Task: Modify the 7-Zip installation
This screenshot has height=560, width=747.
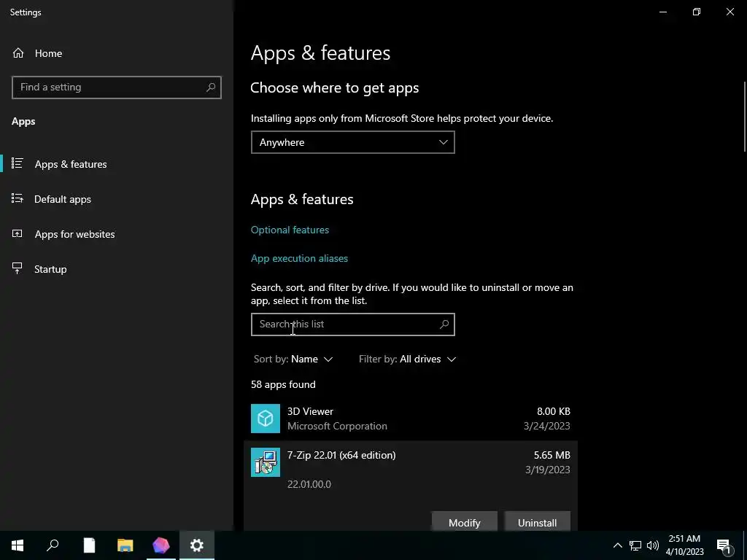Action: tap(465, 522)
